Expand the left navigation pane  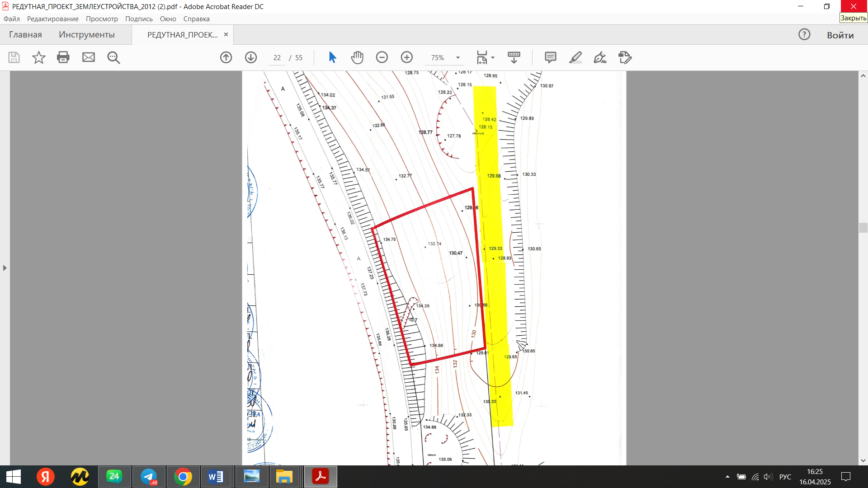(x=5, y=268)
